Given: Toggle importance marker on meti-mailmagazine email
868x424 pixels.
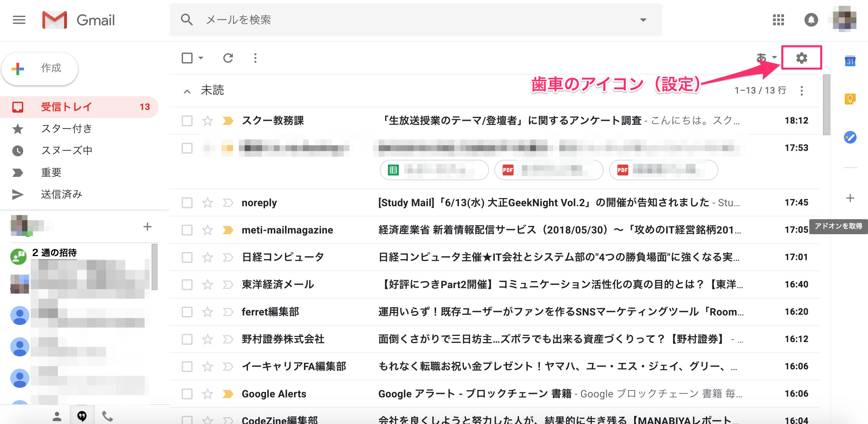Looking at the screenshot, I should [228, 230].
